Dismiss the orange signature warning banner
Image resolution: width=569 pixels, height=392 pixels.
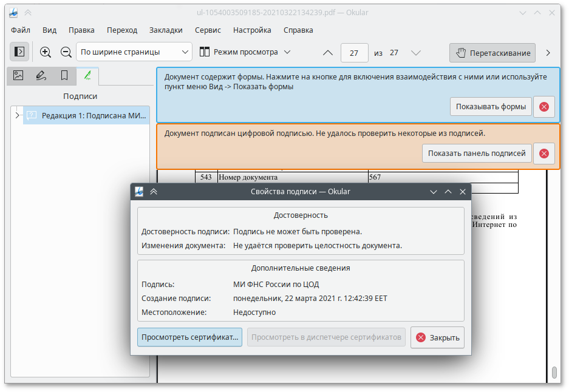543,154
